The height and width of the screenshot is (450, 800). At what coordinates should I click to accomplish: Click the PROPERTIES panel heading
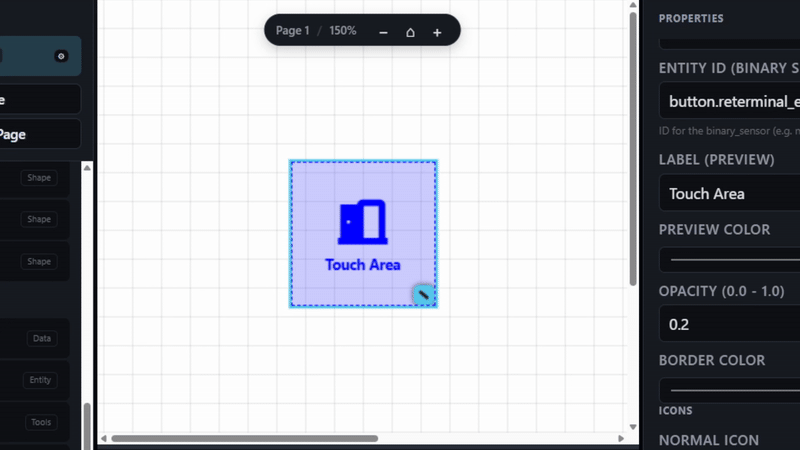691,18
